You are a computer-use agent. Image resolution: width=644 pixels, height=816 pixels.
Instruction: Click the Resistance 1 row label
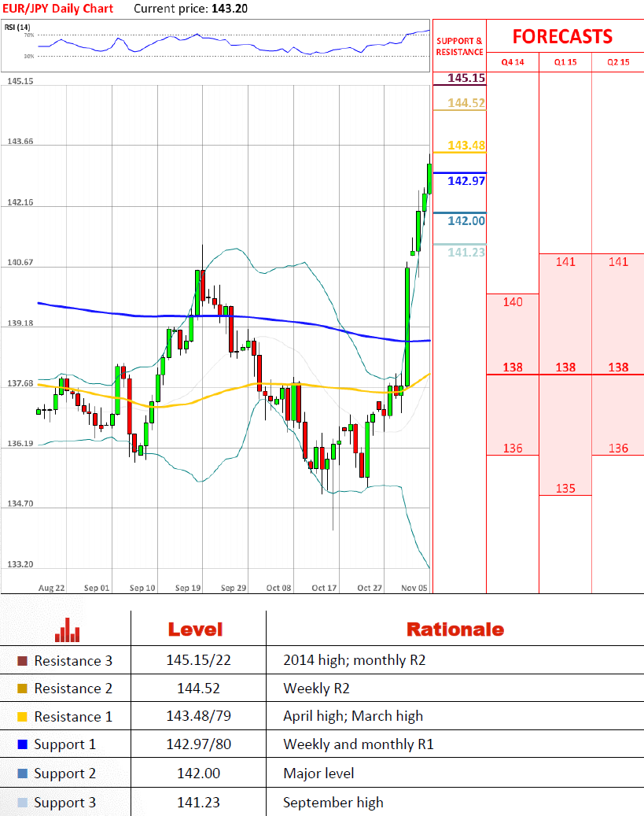(73, 717)
